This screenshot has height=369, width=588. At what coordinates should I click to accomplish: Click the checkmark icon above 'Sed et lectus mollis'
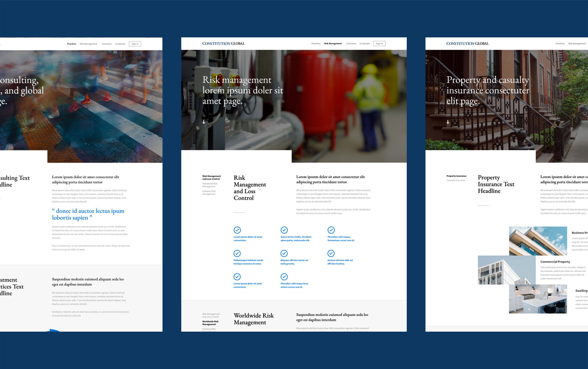(284, 230)
